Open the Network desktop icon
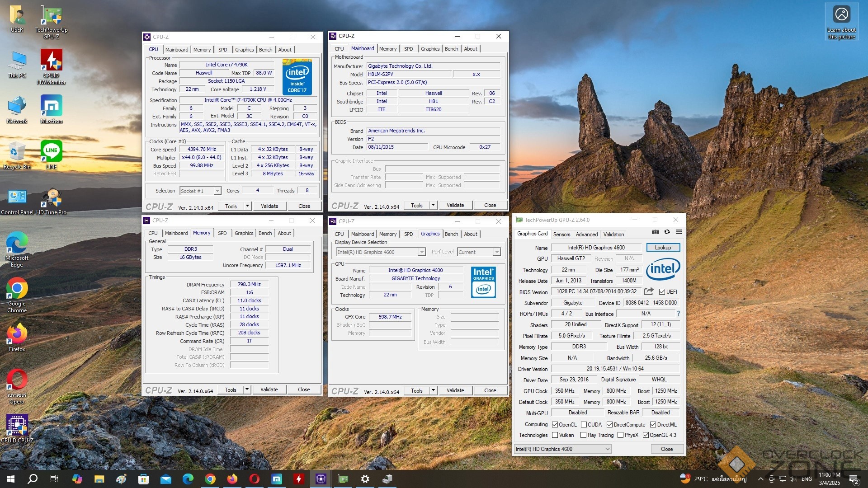The image size is (868, 488). (x=17, y=109)
